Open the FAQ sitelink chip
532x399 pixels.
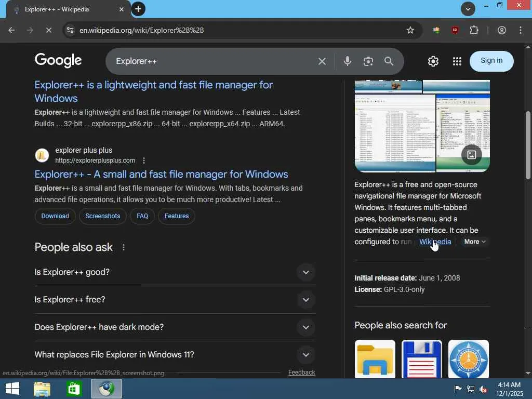point(142,216)
